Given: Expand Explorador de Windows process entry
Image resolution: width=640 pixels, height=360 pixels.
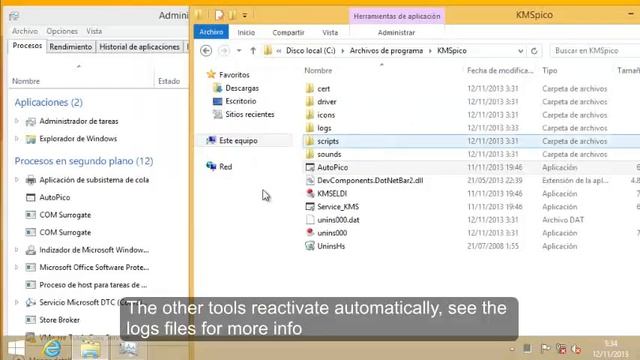Looking at the screenshot, I should [x=17, y=138].
